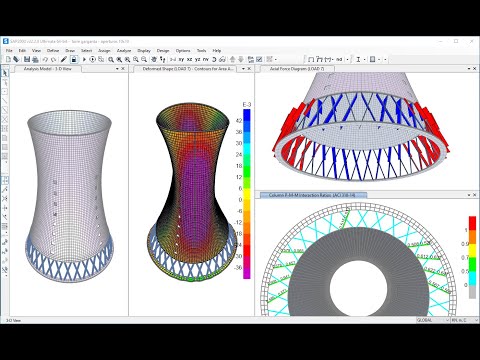Close the Analysis Model 3-D View pane
Screen dimensions: 480x360
[x=123, y=69]
